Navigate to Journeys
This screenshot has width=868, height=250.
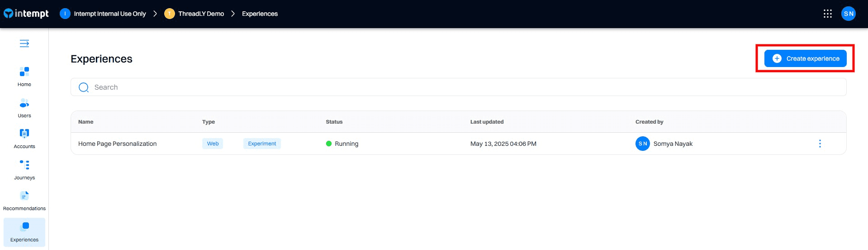[24, 170]
